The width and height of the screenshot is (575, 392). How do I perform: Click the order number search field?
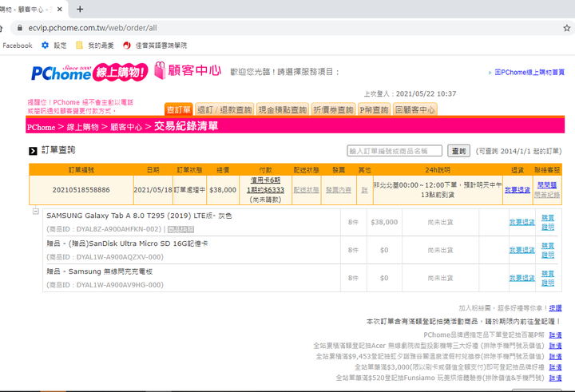pyautogui.click(x=395, y=151)
